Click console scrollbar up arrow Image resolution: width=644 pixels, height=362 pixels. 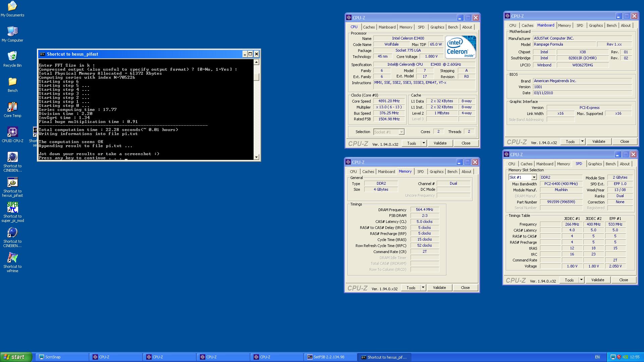257,62
